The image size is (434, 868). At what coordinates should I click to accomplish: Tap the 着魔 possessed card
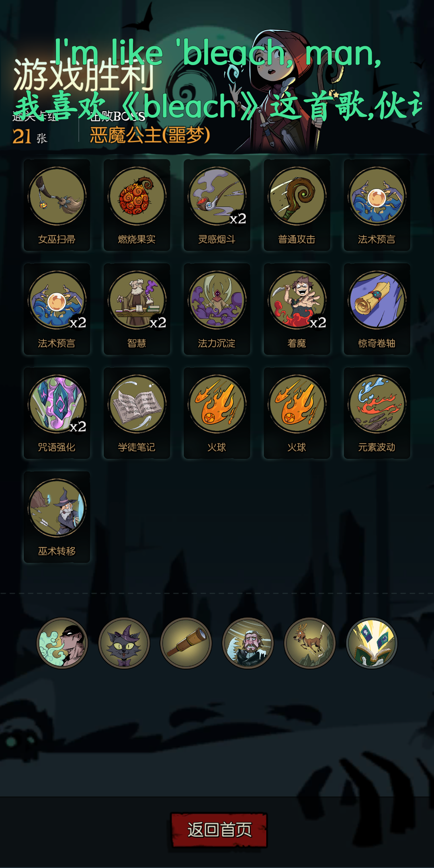[297, 309]
